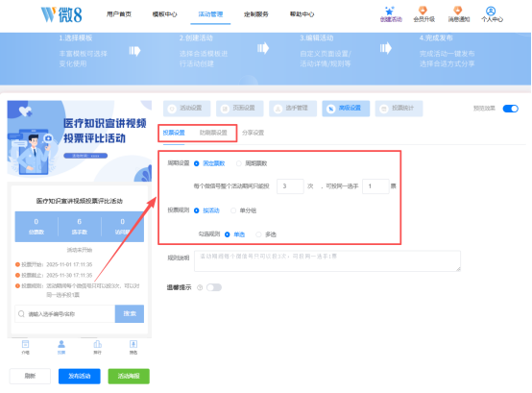This screenshot has width=532, height=393.
Task: Click the votes-per-account field showing 3
Action: pos(290,186)
